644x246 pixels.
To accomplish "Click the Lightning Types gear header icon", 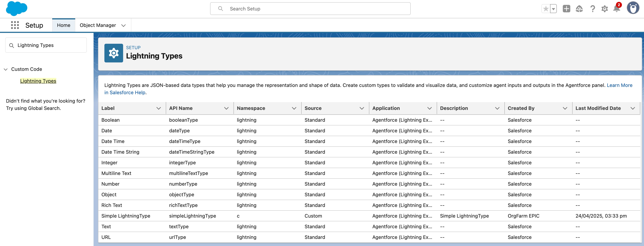I will pyautogui.click(x=114, y=53).
